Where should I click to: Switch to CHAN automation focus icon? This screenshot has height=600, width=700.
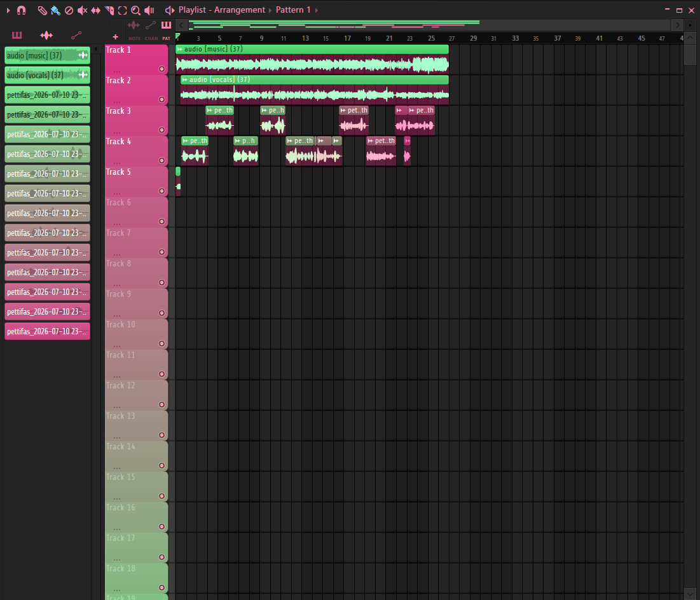(x=151, y=25)
